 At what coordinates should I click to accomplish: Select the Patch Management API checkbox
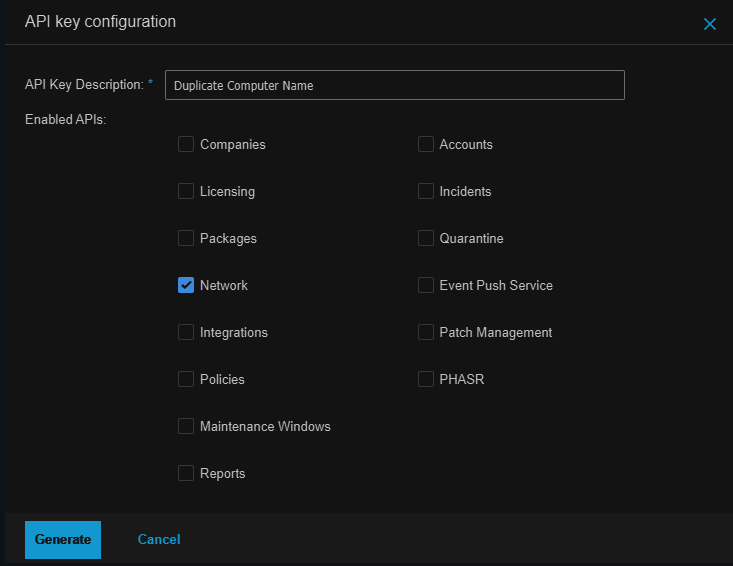[x=426, y=332]
